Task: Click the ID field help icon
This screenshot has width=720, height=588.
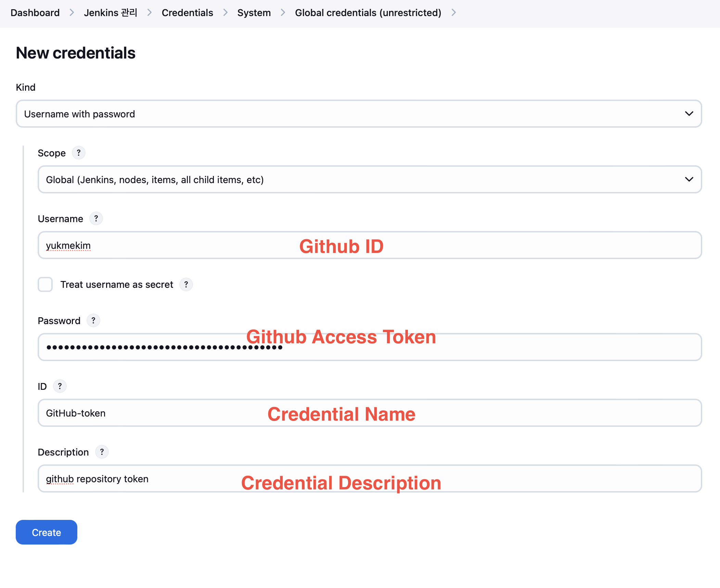Action: pyautogui.click(x=60, y=386)
